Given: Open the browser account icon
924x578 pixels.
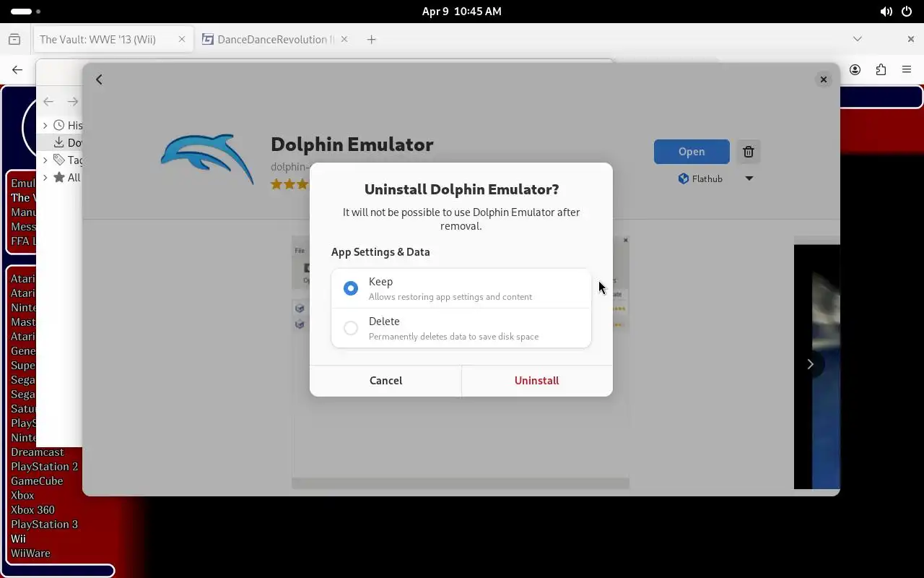Looking at the screenshot, I should pos(855,70).
